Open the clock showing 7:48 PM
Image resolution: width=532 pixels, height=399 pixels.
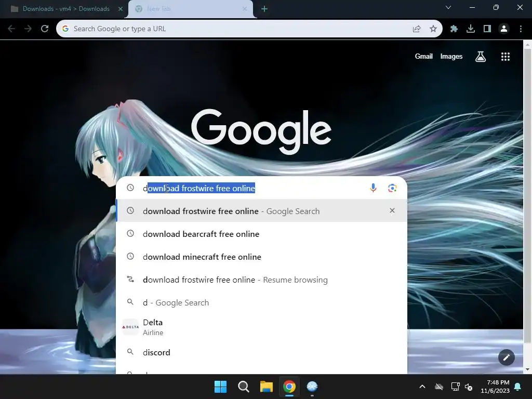(495, 387)
